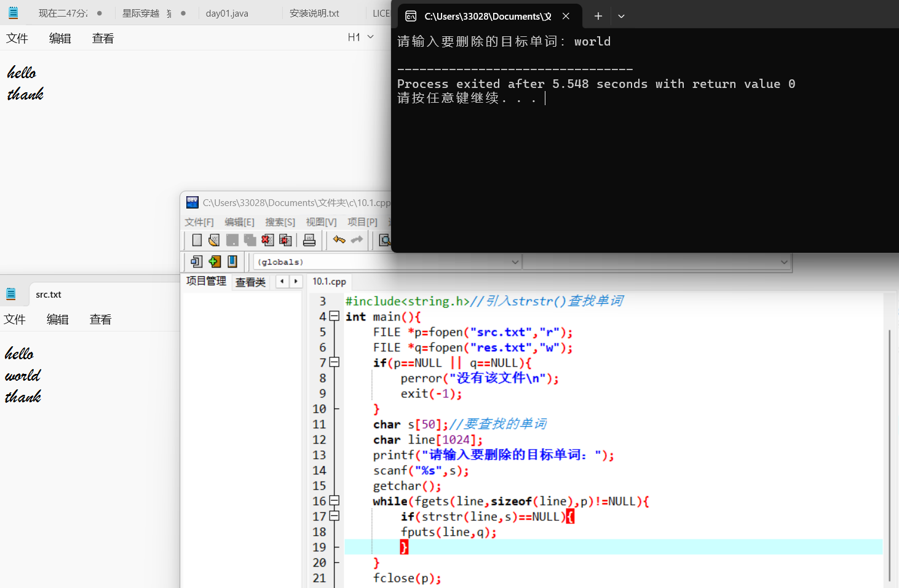The width and height of the screenshot is (899, 588).
Task: Click the Notepad icon in top window
Action: [x=13, y=12]
